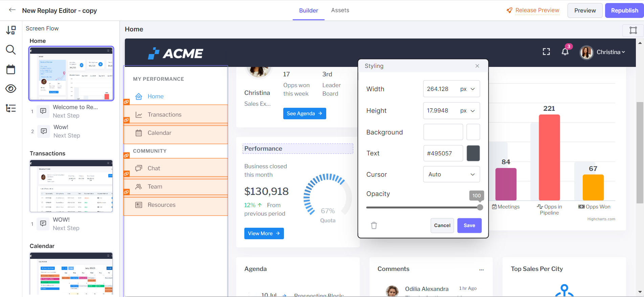Click the fullscreen icon in ACME header

click(x=546, y=52)
